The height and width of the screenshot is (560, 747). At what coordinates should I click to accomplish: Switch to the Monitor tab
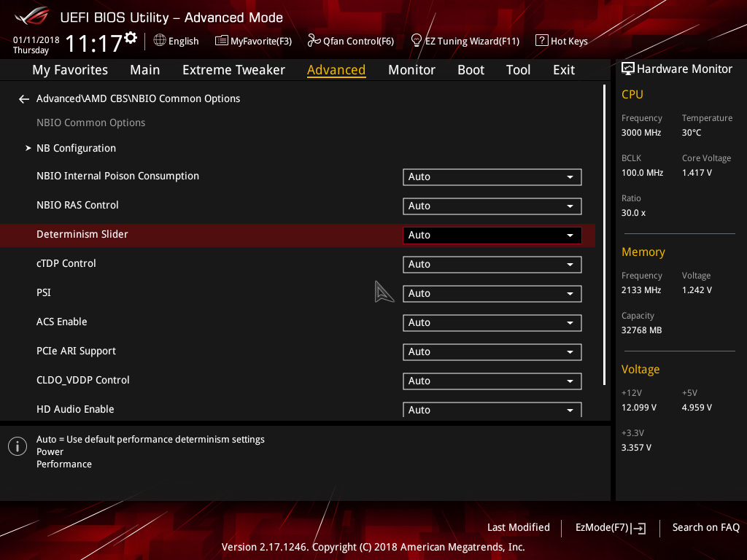pyautogui.click(x=411, y=70)
